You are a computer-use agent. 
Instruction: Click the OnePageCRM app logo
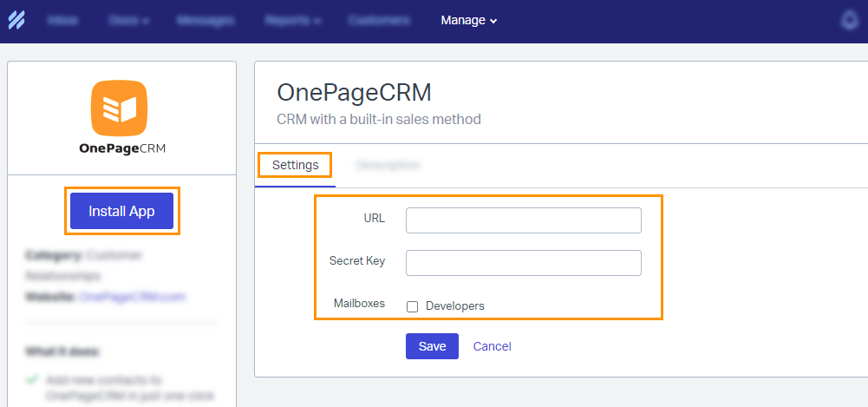click(119, 108)
